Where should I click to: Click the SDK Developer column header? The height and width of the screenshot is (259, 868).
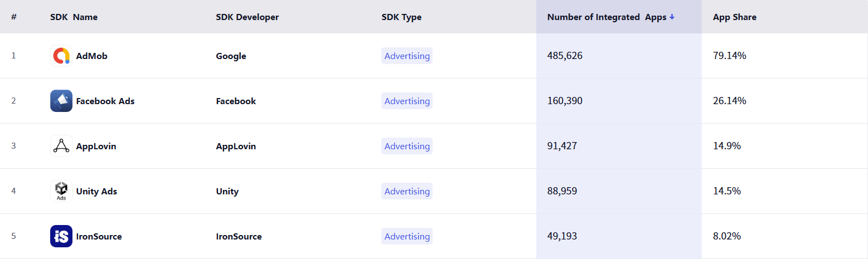point(247,17)
